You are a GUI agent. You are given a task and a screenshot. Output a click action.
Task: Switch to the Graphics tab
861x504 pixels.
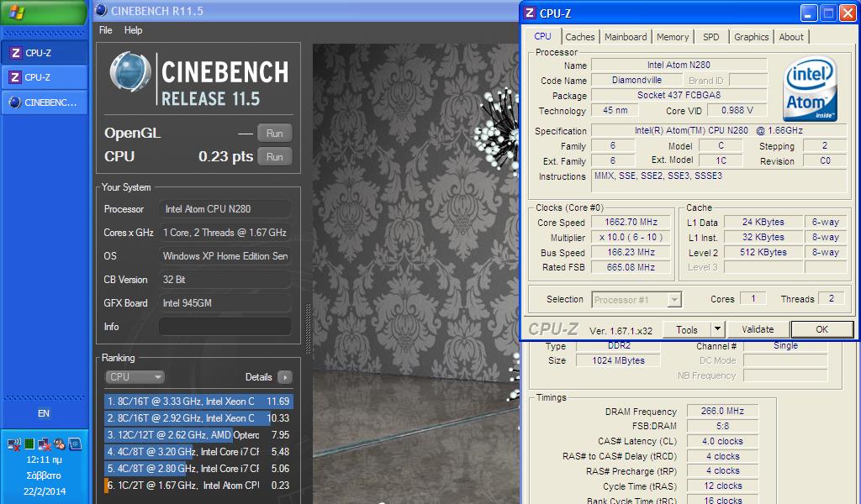pos(751,37)
